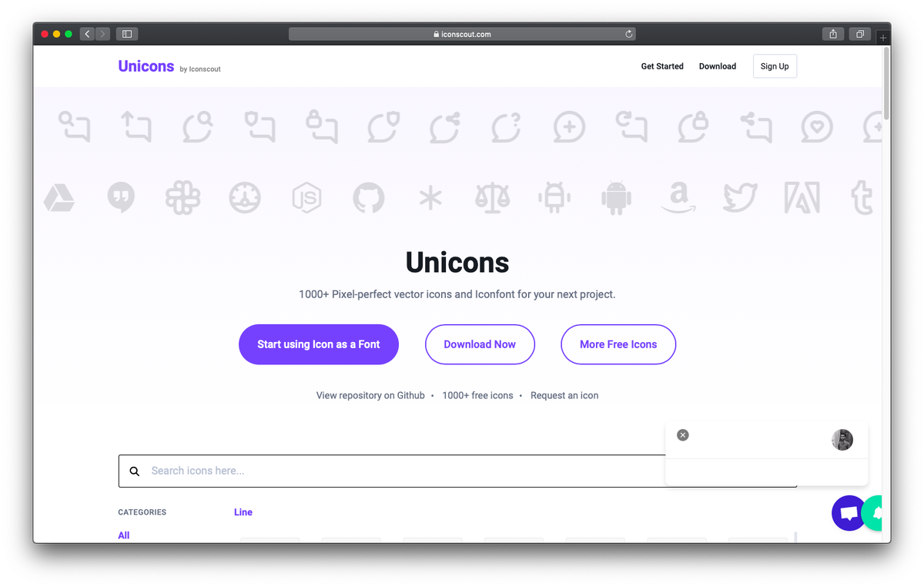Close the chat popup with X
Image resolution: width=924 pixels, height=587 pixels.
682,435
